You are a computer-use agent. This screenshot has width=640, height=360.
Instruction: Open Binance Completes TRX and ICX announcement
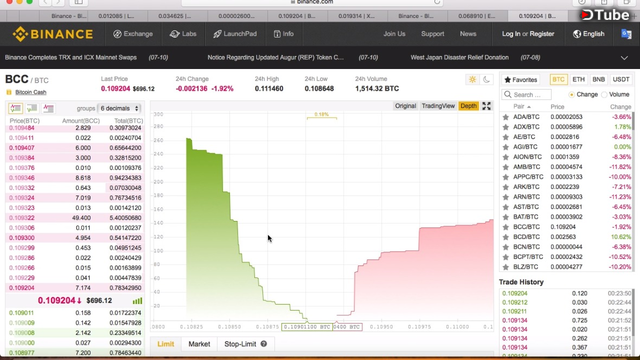click(71, 58)
